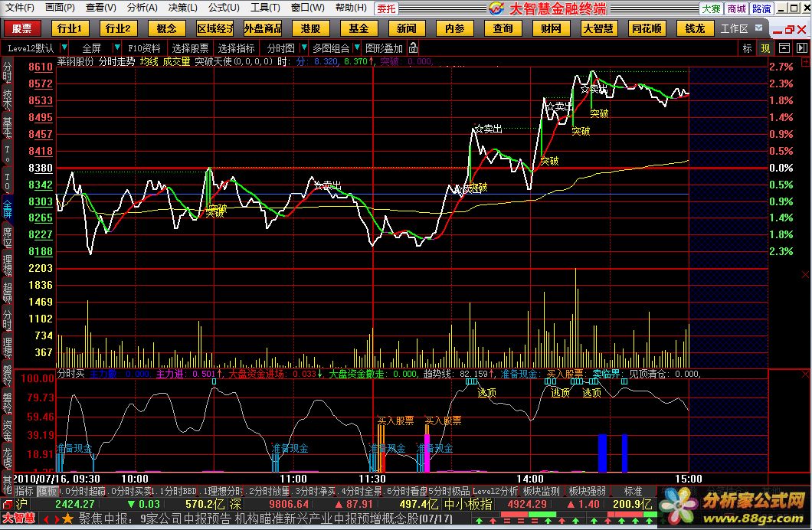812x530 pixels.
Task: Open the 窗口(W) menu
Action: pyautogui.click(x=308, y=8)
